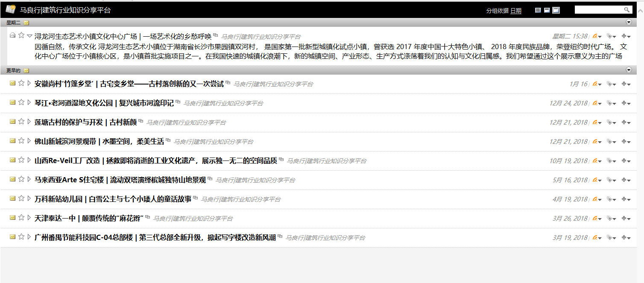
Task: Click the orange RSS feed icon on first item
Action: coord(595,36)
